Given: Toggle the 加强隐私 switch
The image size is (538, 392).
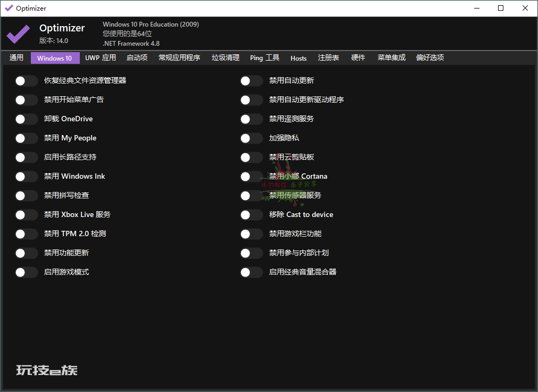Looking at the screenshot, I should pyautogui.click(x=252, y=138).
